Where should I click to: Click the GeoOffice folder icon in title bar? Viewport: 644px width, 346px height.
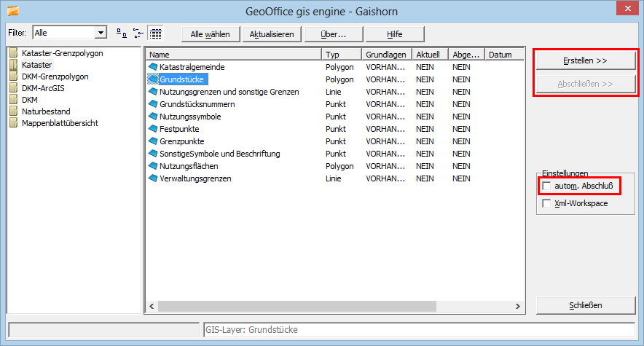[x=13, y=11]
